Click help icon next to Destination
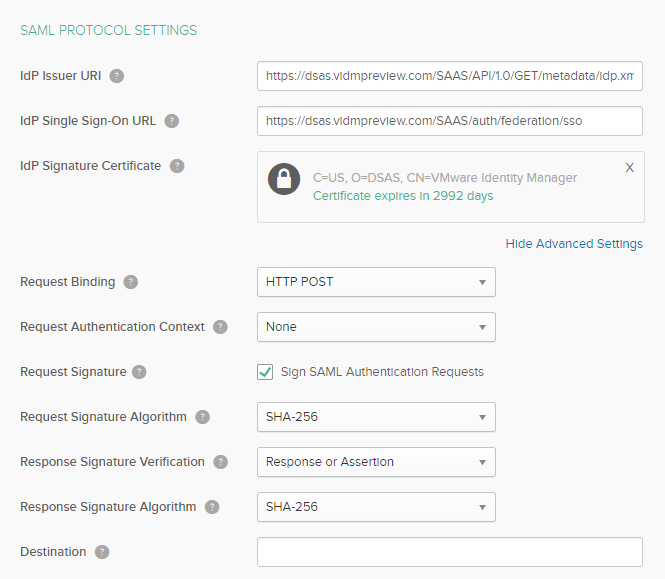The image size is (665, 579). (x=102, y=552)
